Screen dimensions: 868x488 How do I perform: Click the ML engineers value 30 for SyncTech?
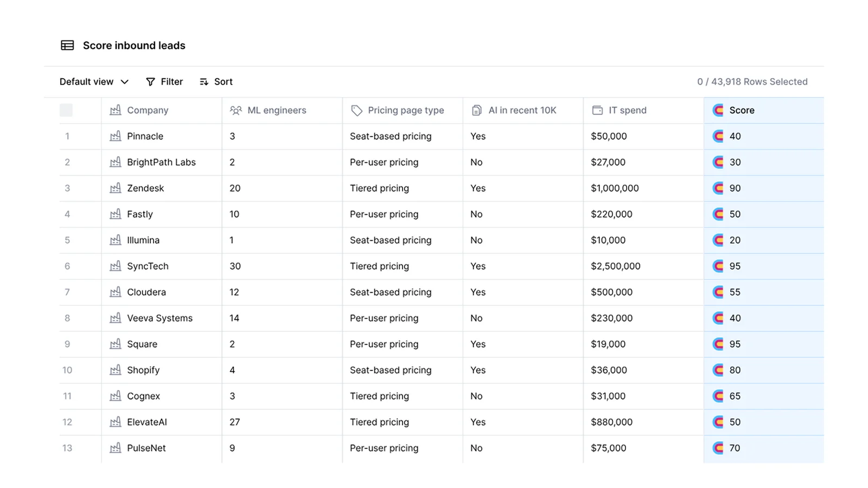pyautogui.click(x=282, y=266)
